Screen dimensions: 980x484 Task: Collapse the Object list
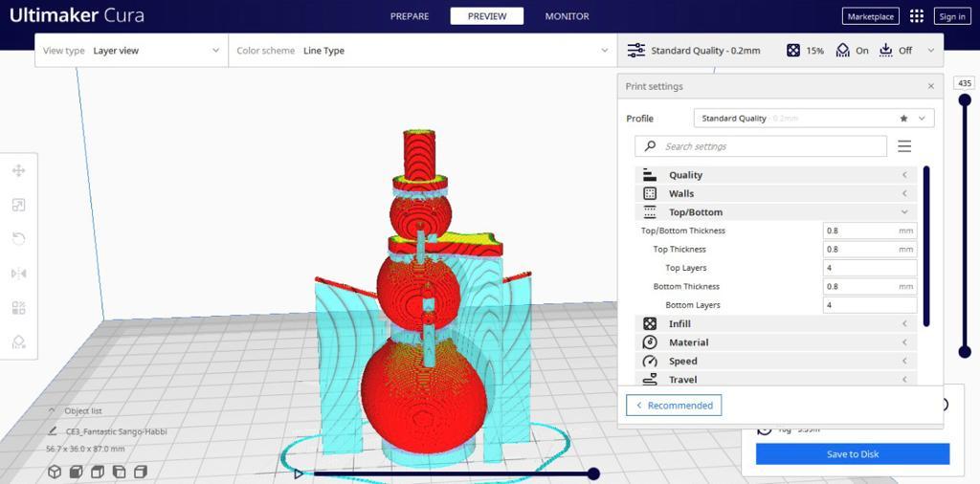click(x=52, y=411)
